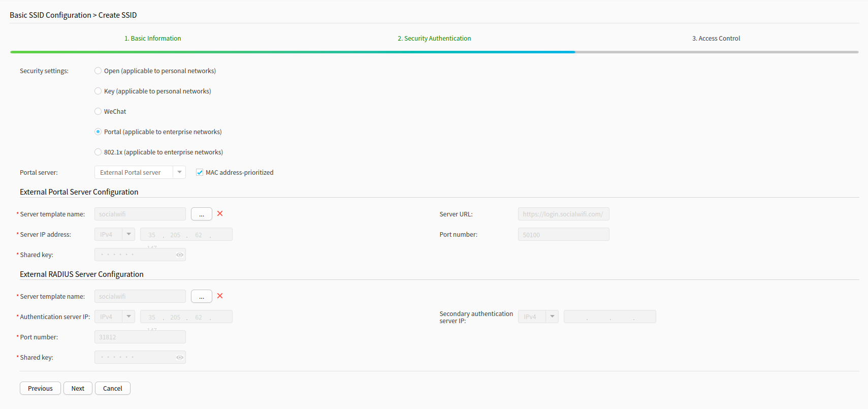Choose 802.1x enterprise security option

click(x=98, y=152)
